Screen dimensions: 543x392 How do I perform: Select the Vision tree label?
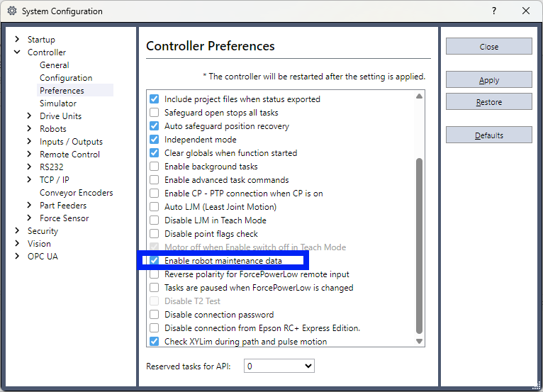[39, 244]
